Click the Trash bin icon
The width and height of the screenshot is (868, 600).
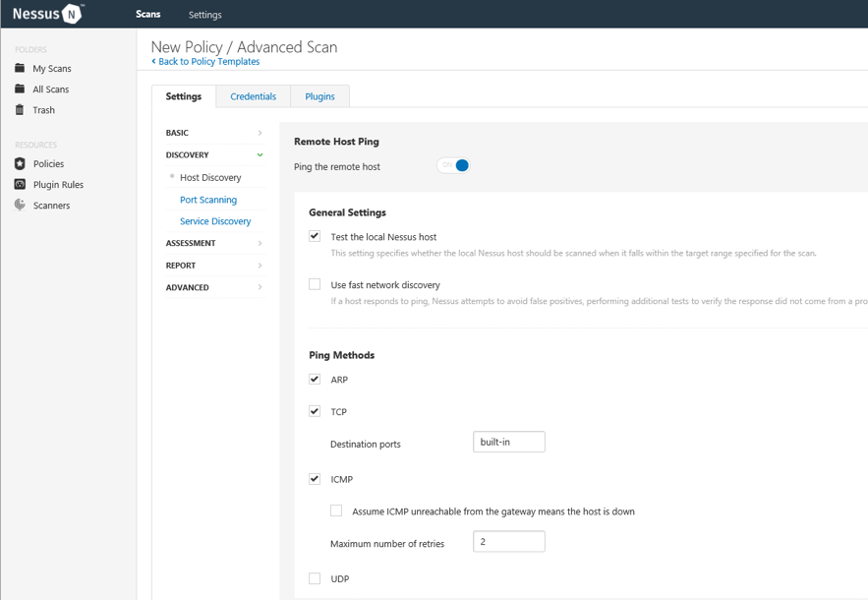pyautogui.click(x=20, y=109)
